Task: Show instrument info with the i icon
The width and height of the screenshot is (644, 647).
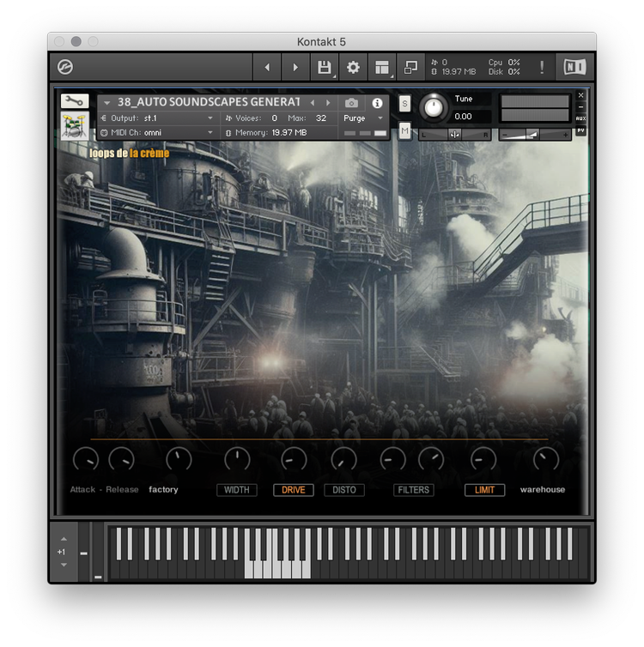Action: 377,103
